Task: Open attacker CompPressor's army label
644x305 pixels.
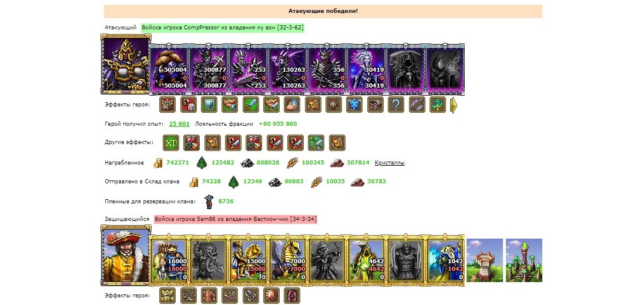Action: (223, 28)
